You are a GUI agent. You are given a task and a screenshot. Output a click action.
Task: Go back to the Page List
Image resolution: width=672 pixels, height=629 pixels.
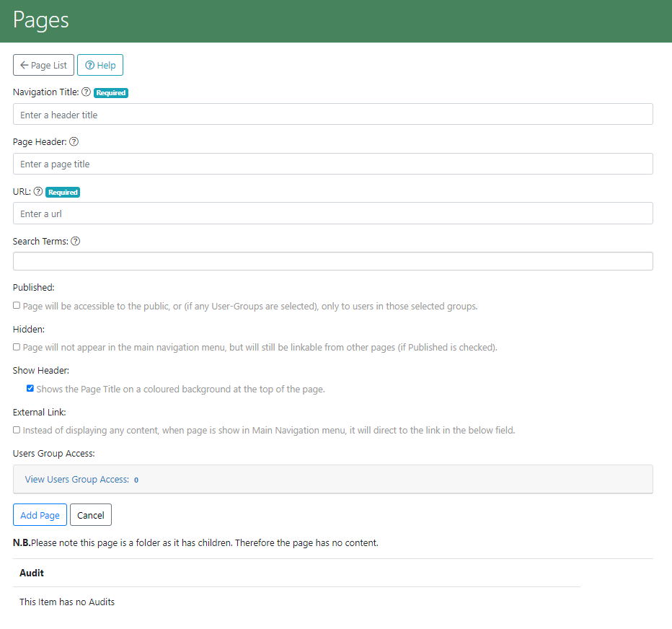point(43,65)
